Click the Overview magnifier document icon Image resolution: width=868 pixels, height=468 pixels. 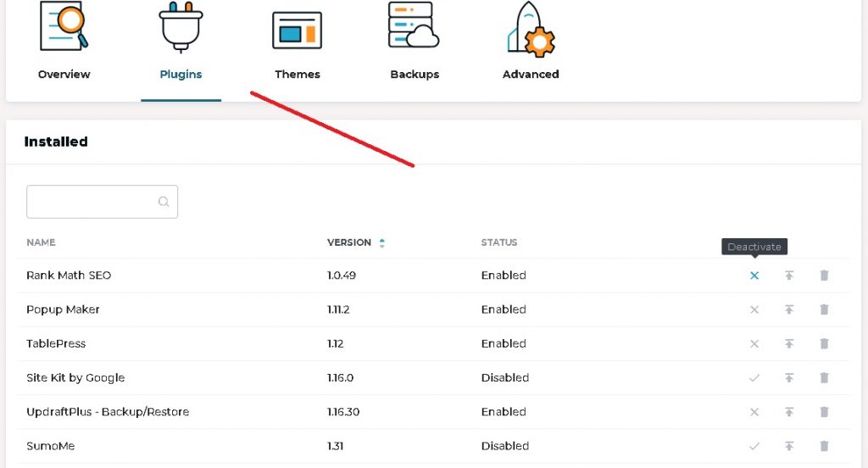coord(64,26)
